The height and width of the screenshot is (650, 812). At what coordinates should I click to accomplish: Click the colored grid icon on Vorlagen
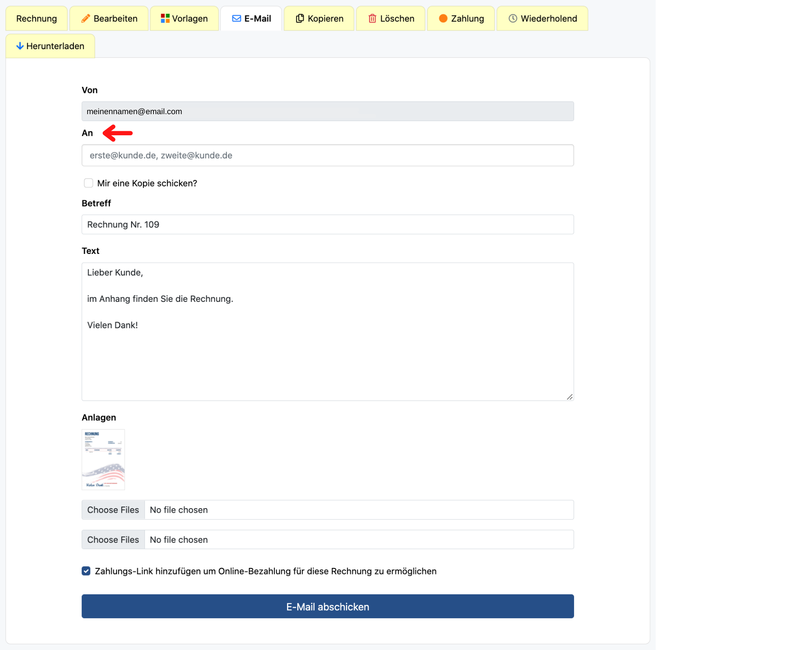point(165,18)
